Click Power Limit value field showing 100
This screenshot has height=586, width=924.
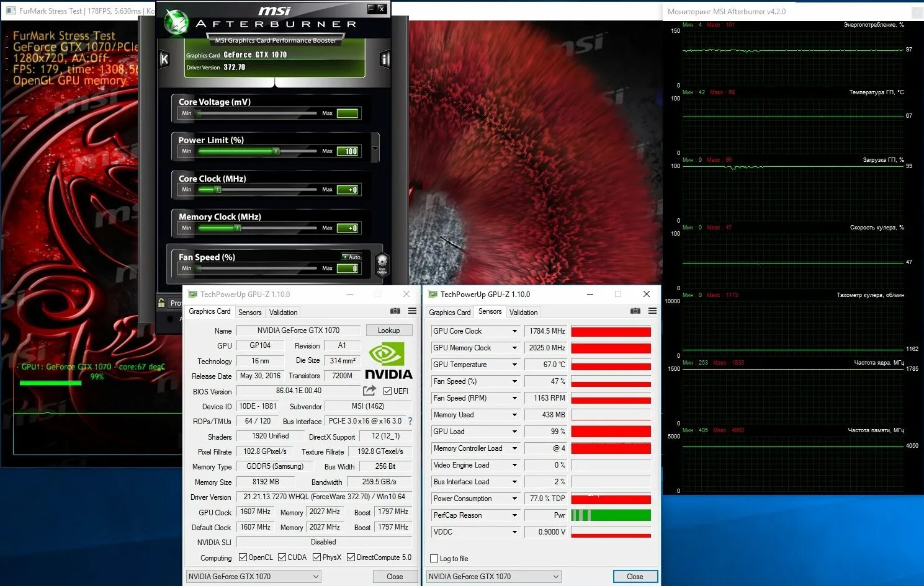click(348, 151)
